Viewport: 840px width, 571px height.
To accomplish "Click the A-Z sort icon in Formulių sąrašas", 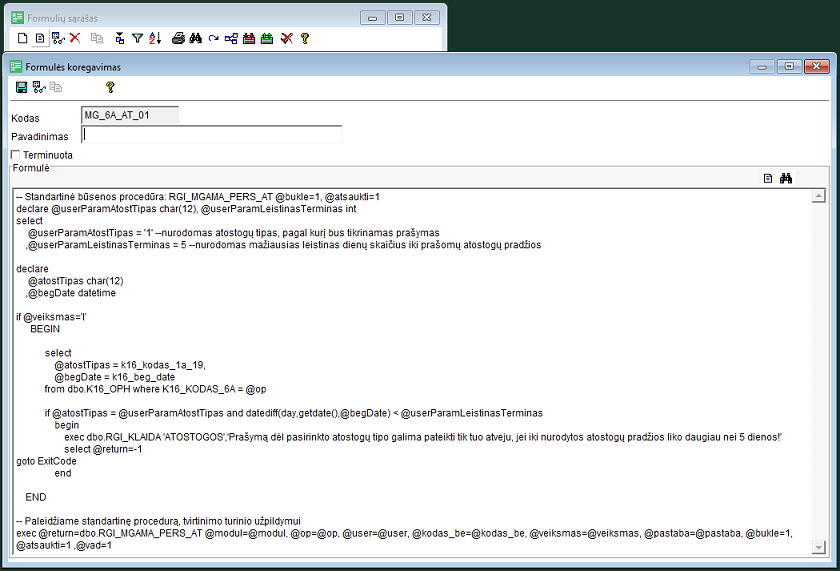I will [155, 38].
